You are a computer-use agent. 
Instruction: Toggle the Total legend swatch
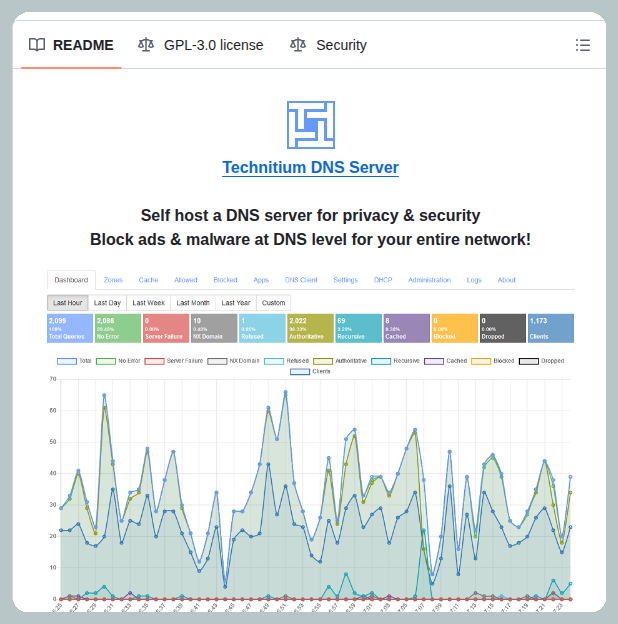(67, 361)
